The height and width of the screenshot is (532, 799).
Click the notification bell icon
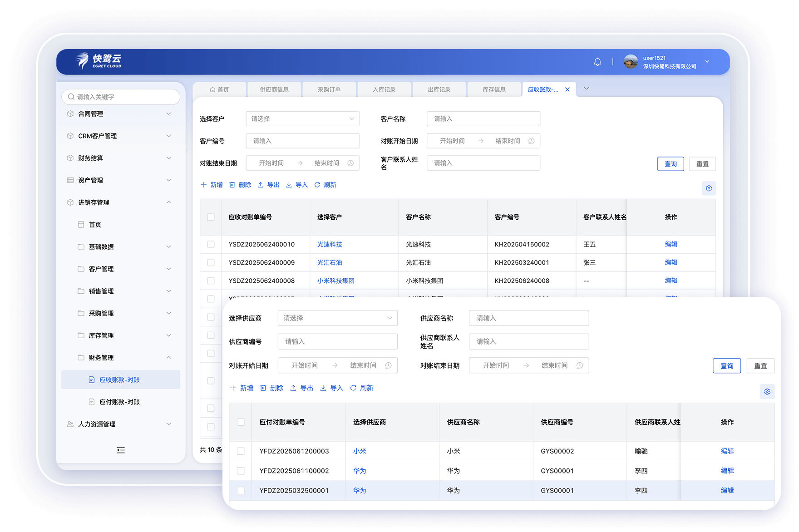[x=597, y=62]
